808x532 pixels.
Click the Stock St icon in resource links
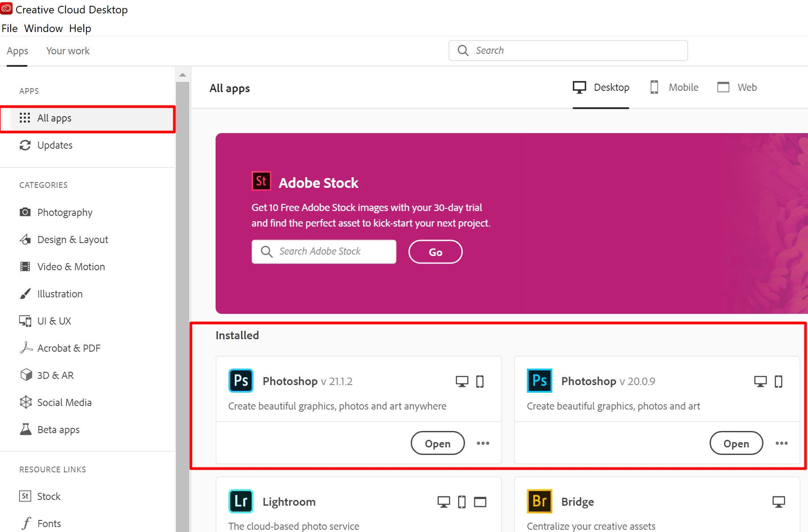(25, 496)
